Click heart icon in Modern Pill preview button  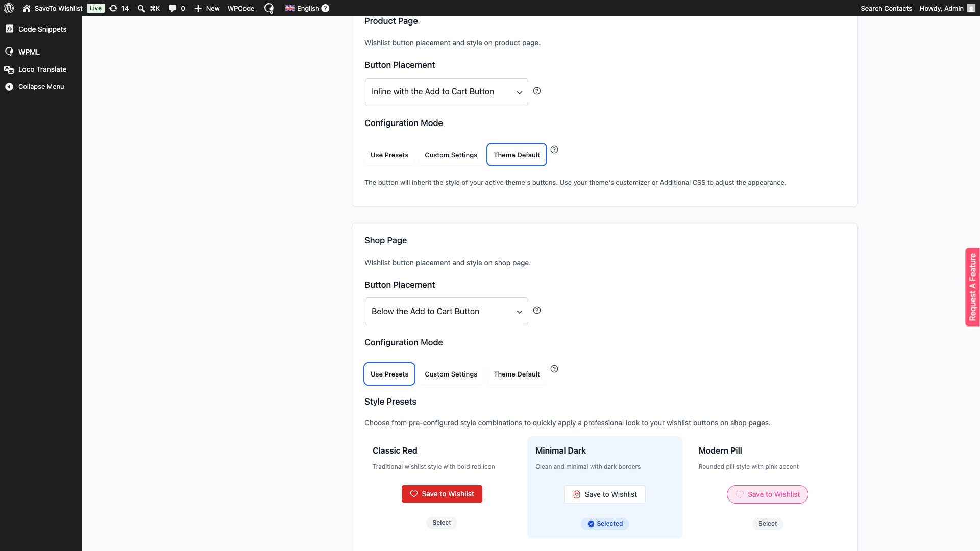pyautogui.click(x=740, y=494)
